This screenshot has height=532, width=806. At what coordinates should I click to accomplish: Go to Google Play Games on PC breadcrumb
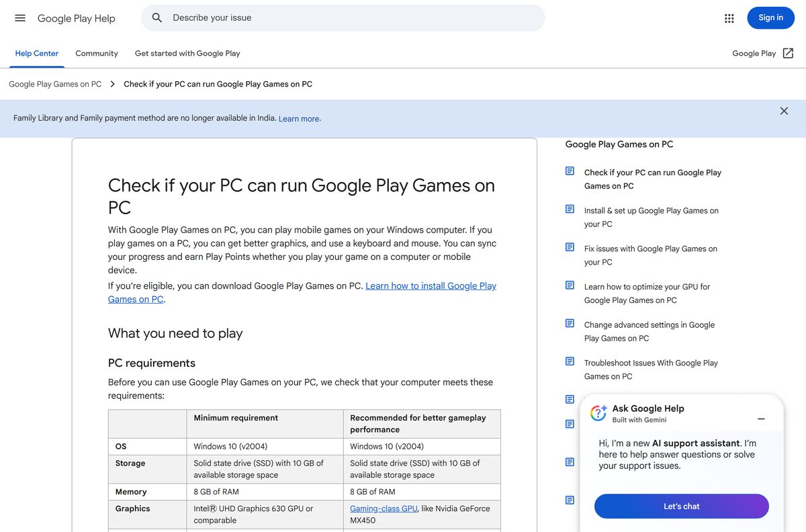click(55, 84)
